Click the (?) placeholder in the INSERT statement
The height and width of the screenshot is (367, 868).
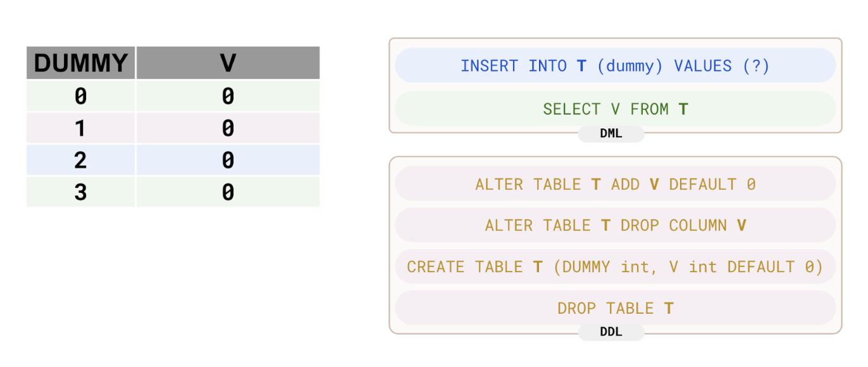[x=756, y=66]
